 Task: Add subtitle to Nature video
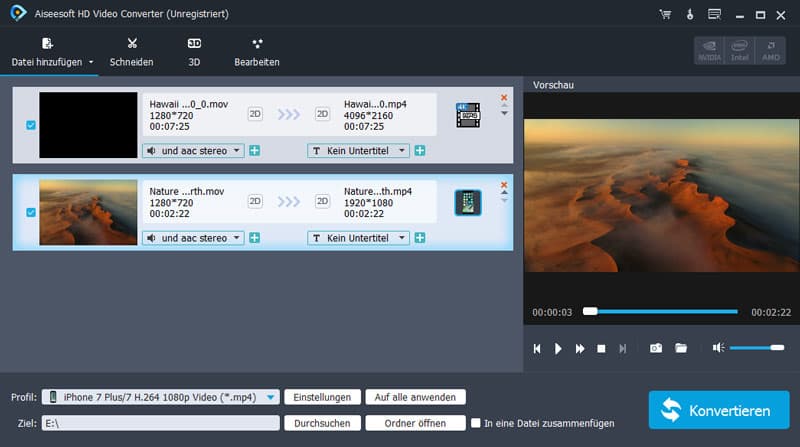(420, 238)
